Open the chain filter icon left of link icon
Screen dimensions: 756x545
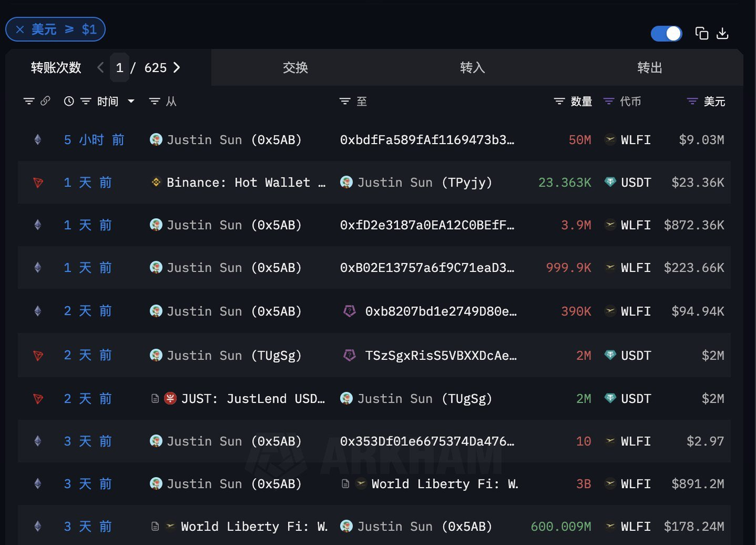[x=28, y=102]
